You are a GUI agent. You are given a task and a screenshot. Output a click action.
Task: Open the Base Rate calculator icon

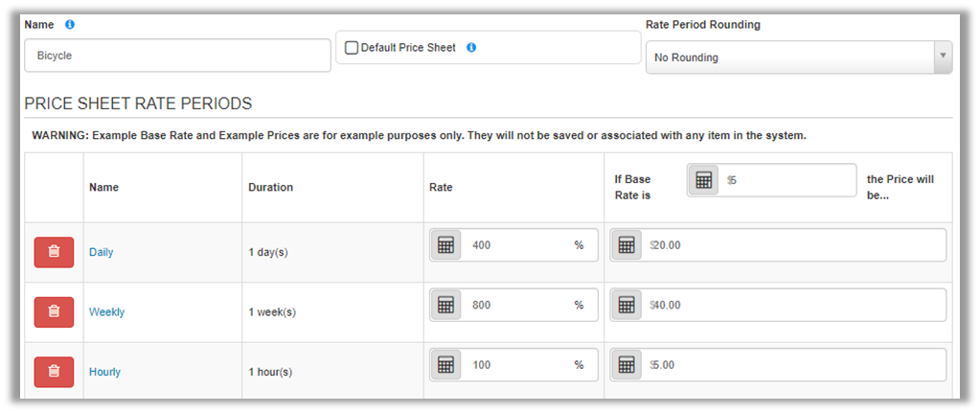704,180
